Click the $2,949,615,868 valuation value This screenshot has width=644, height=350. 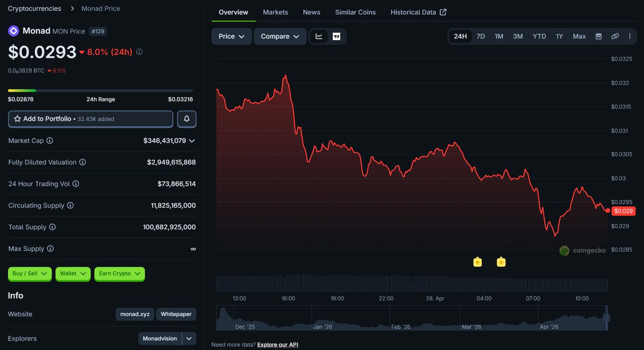[171, 162]
